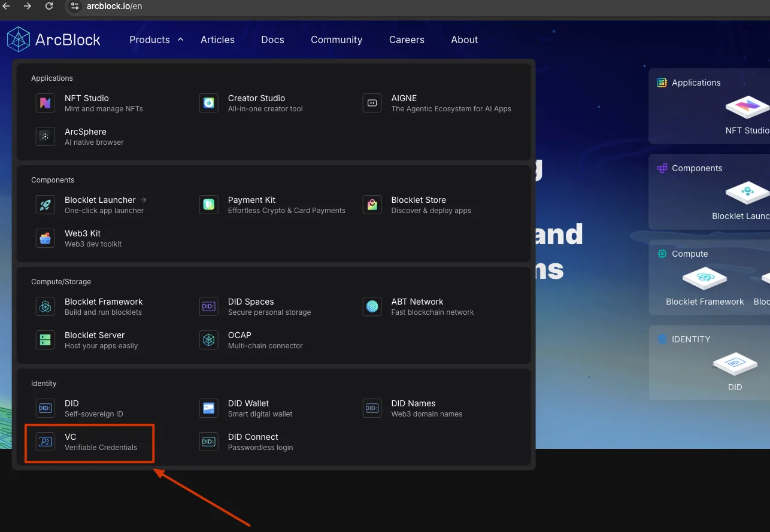Click the Blocklet Store bag icon
This screenshot has height=532, width=770.
pos(372,205)
